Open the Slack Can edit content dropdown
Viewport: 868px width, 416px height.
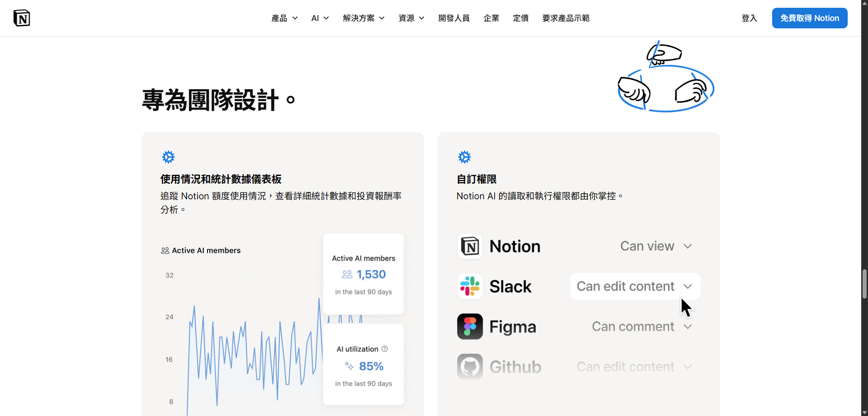[x=635, y=286]
